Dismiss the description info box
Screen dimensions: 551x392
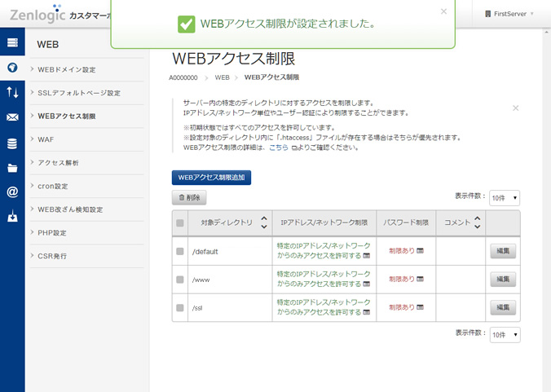click(515, 108)
